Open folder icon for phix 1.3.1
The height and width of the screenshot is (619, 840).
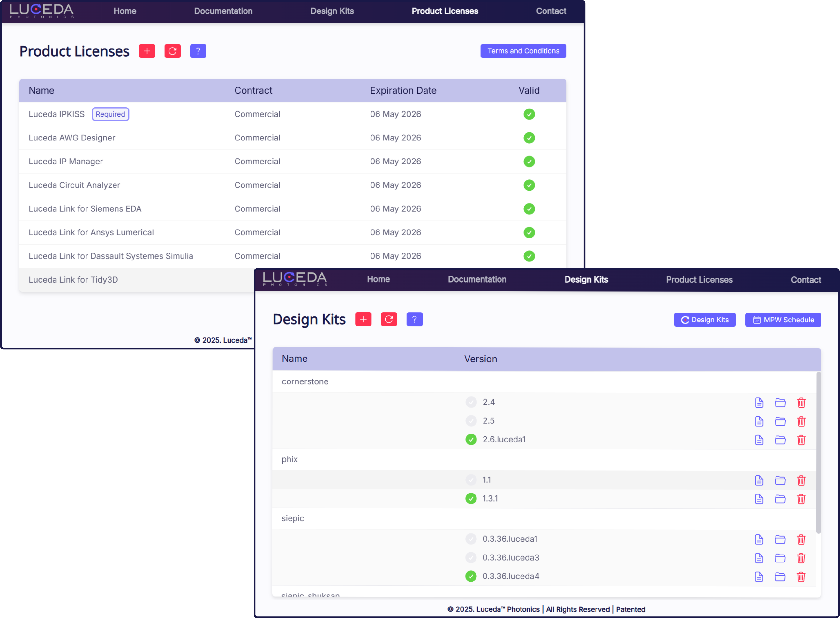[780, 499]
